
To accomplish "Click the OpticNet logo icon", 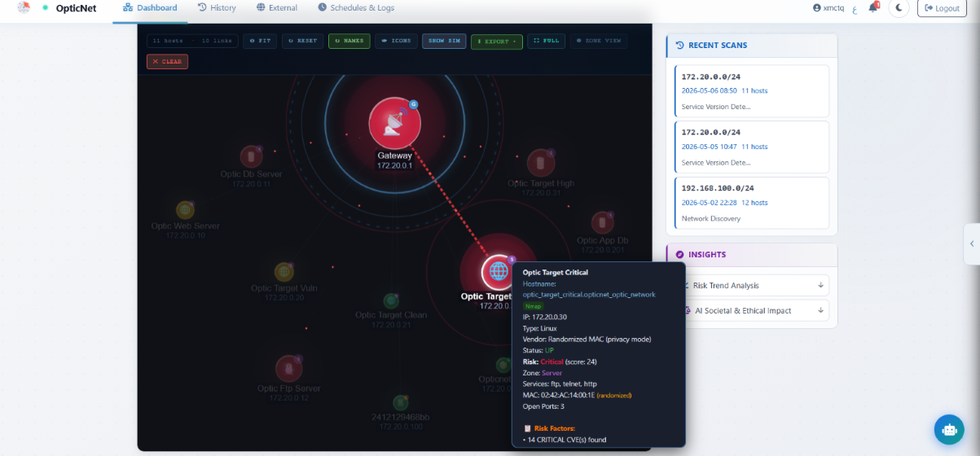I will point(24,8).
